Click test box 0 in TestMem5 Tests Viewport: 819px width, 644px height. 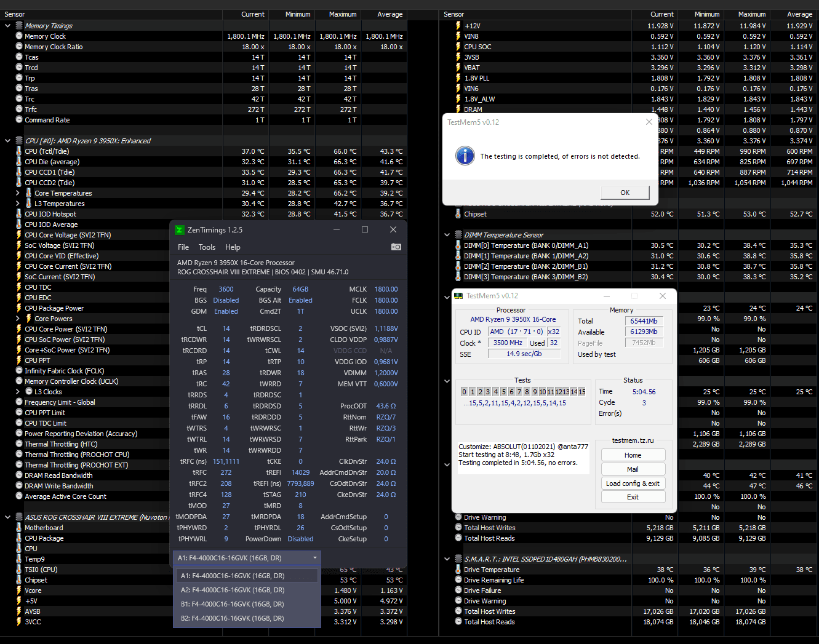coord(465,392)
